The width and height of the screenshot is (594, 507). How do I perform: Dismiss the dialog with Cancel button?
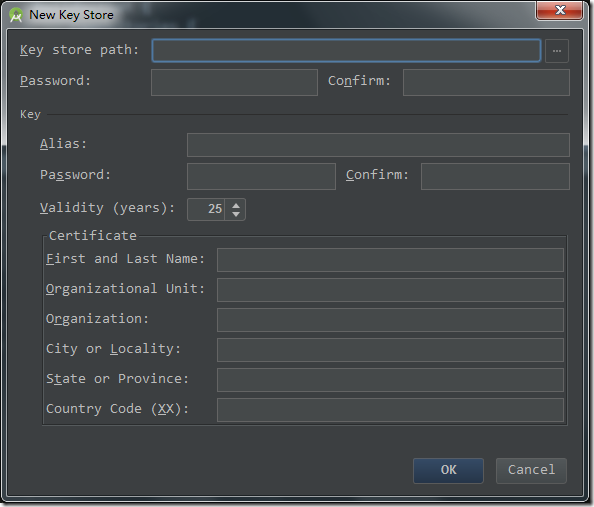531,471
